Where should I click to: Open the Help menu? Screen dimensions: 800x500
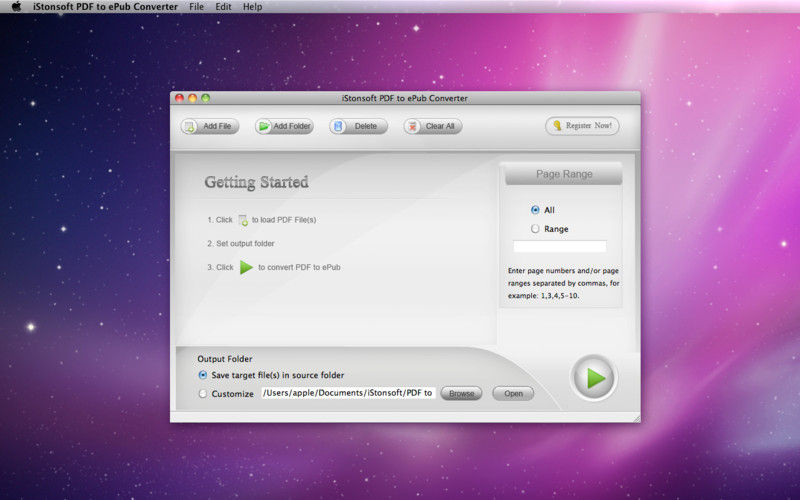click(252, 7)
